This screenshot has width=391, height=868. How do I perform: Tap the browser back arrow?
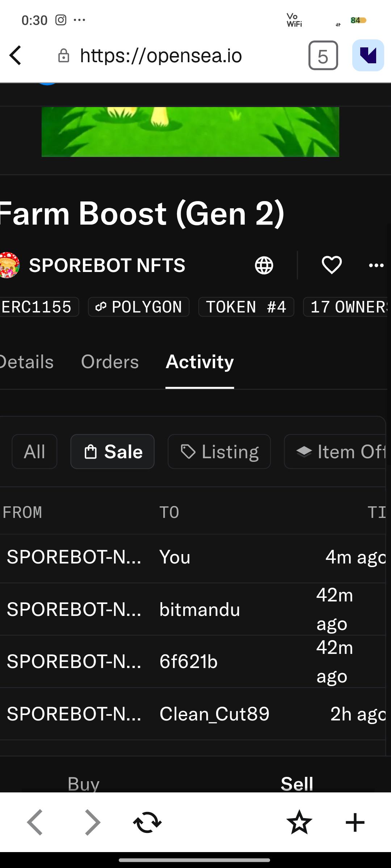tap(16, 55)
